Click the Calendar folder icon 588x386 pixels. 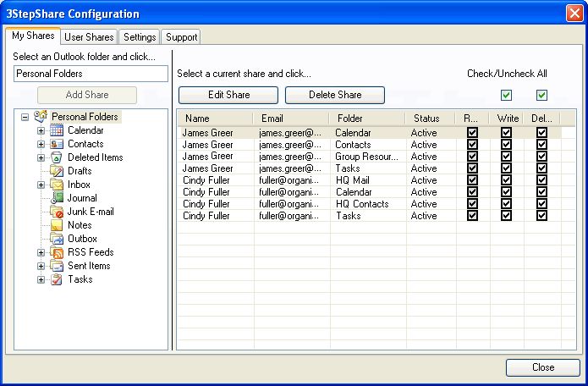[57, 130]
